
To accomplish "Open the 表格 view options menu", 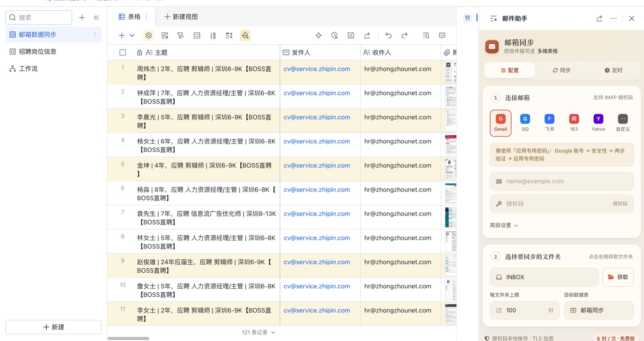I will point(147,17).
